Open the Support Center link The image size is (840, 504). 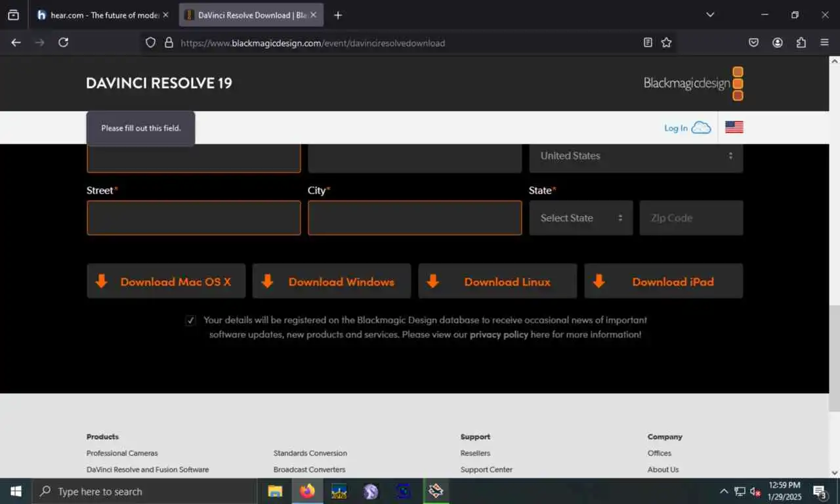[x=486, y=469]
